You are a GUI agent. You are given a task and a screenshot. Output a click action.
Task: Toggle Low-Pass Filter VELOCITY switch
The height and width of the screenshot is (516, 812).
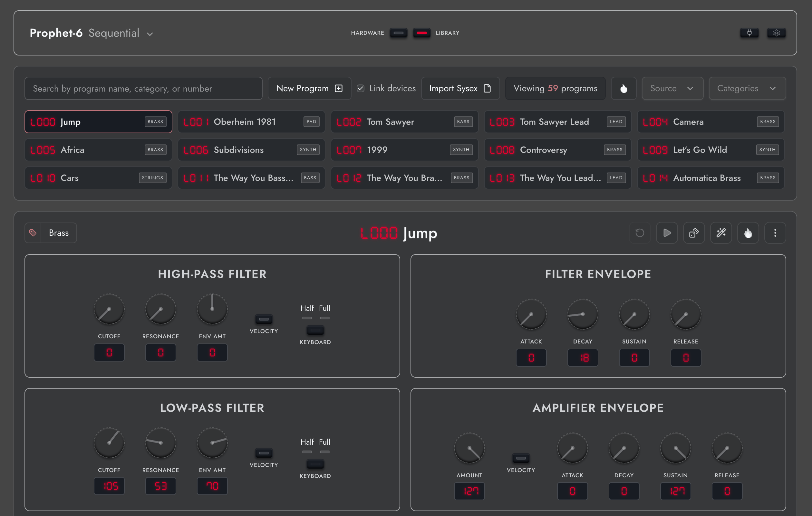pos(264,453)
